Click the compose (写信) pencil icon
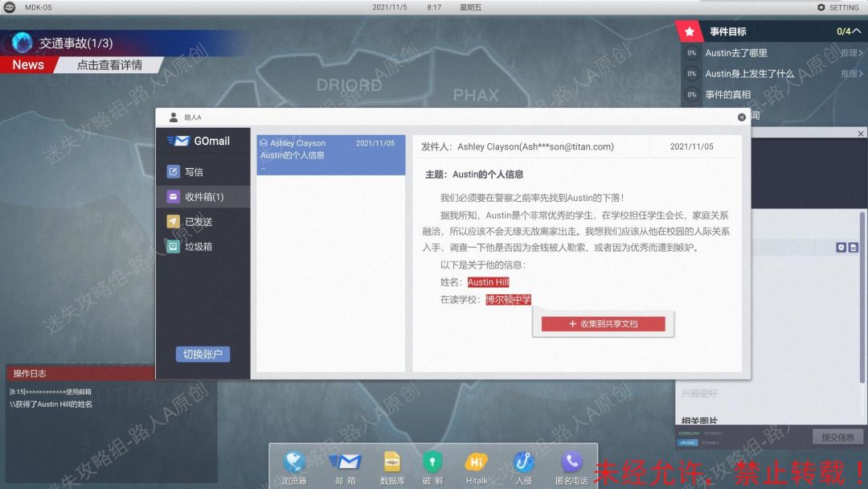 (174, 171)
